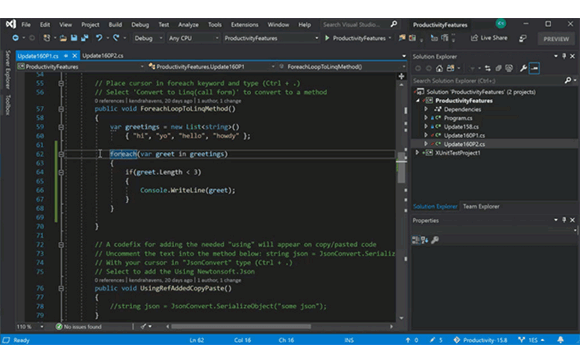Screen dimensions: 580x363
Task: Switch to the Team Explorer tab
Action: 481,206
